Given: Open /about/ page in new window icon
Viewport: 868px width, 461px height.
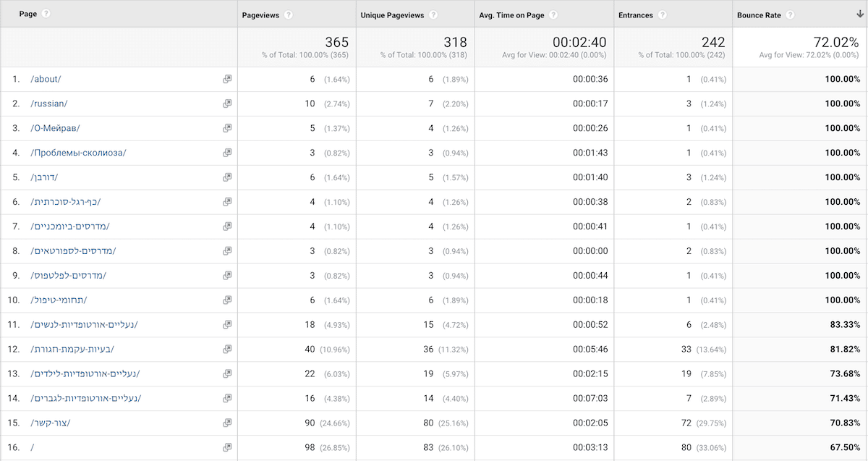Looking at the screenshot, I should click(x=227, y=79).
